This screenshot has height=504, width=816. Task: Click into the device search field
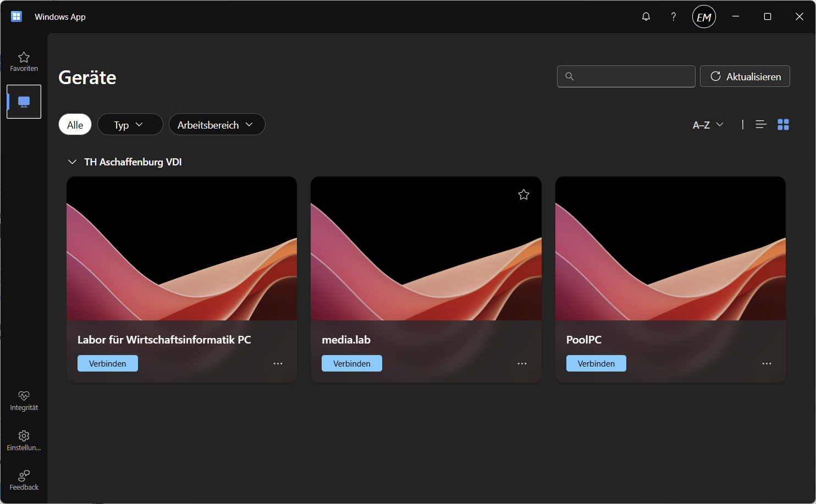tap(632, 76)
